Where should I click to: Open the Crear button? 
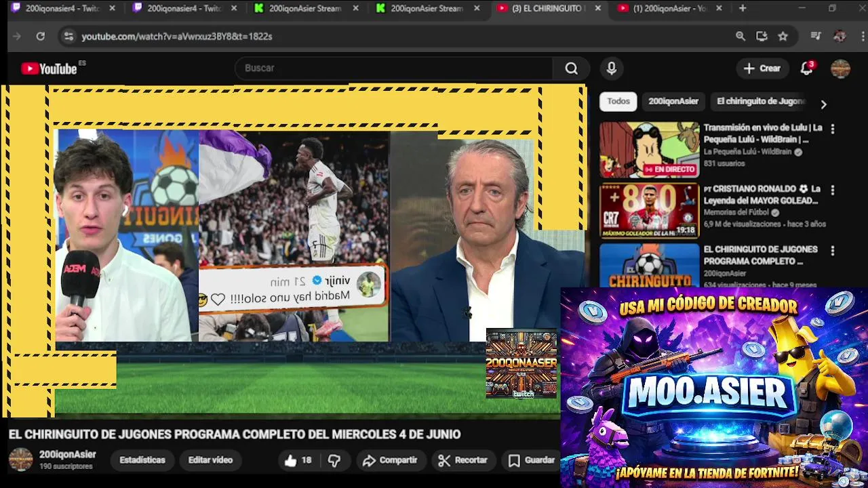(x=762, y=68)
